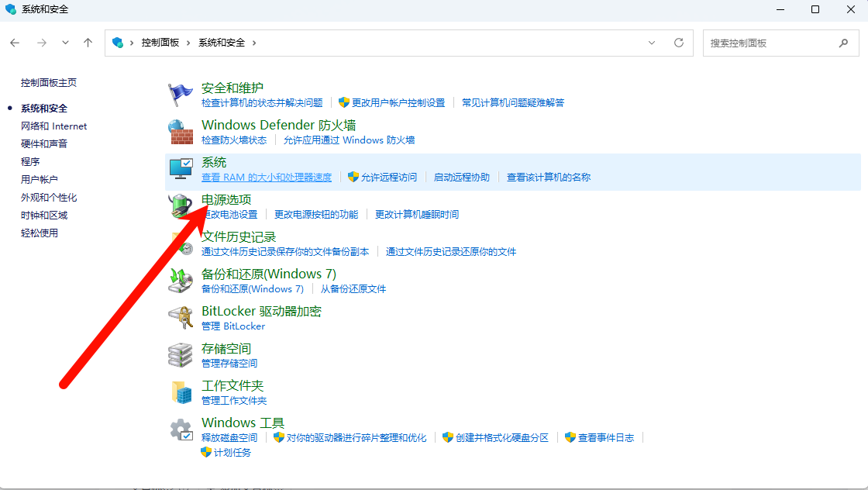This screenshot has height=490, width=868.
Task: Open 硬件和声音 category
Action: click(44, 144)
